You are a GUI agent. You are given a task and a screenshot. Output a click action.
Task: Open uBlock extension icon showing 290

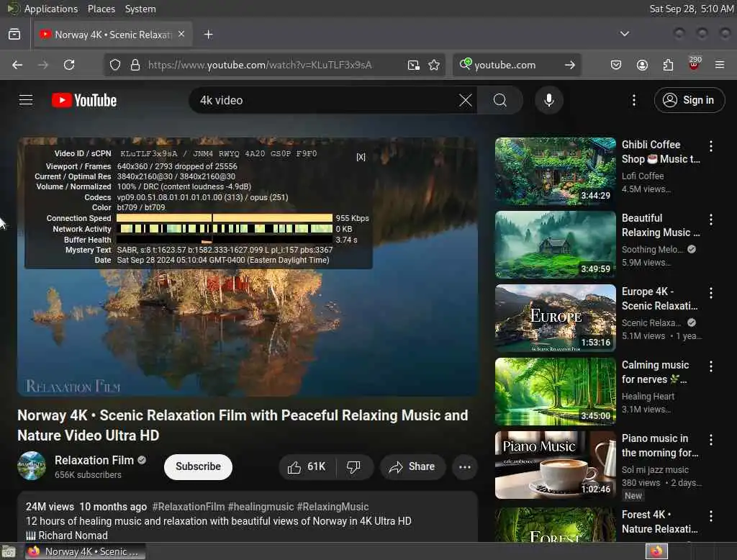pos(694,63)
